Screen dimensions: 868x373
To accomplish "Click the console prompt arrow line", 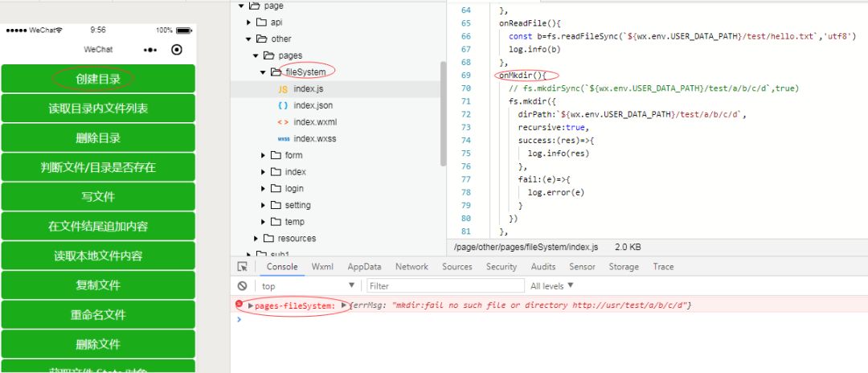I will [x=240, y=319].
